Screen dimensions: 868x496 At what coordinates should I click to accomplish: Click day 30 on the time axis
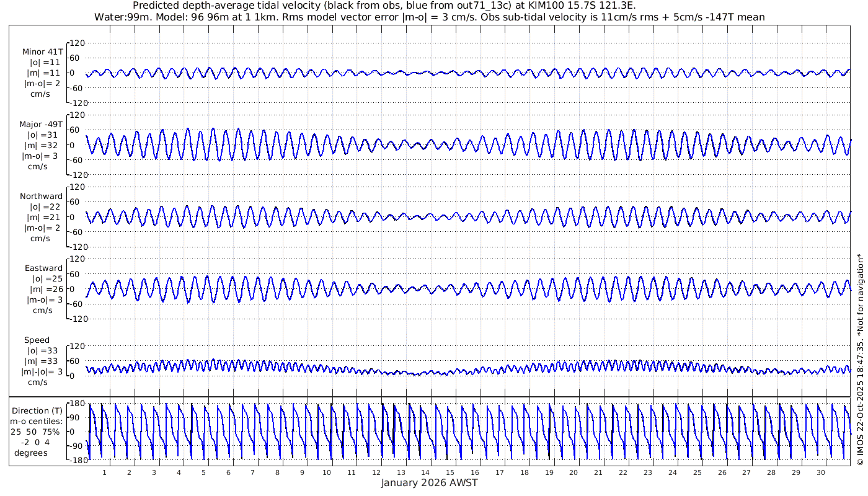[x=820, y=472]
